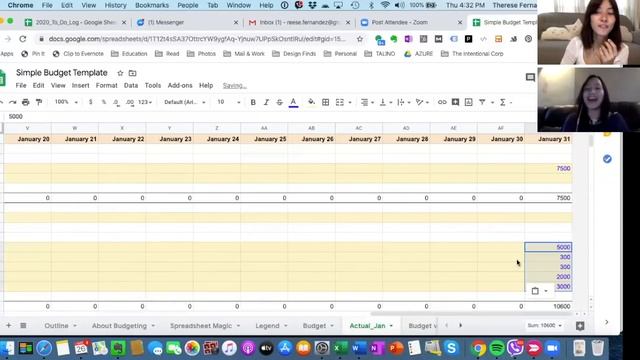Viewport: 640px width, 360px height.
Task: Open the text color picker
Action: point(293,102)
